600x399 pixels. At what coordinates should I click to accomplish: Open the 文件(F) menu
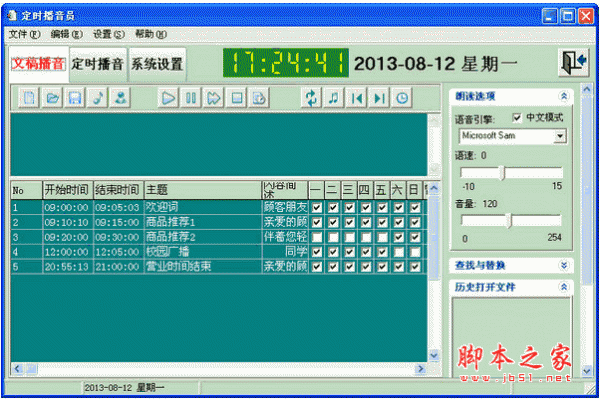[x=24, y=34]
